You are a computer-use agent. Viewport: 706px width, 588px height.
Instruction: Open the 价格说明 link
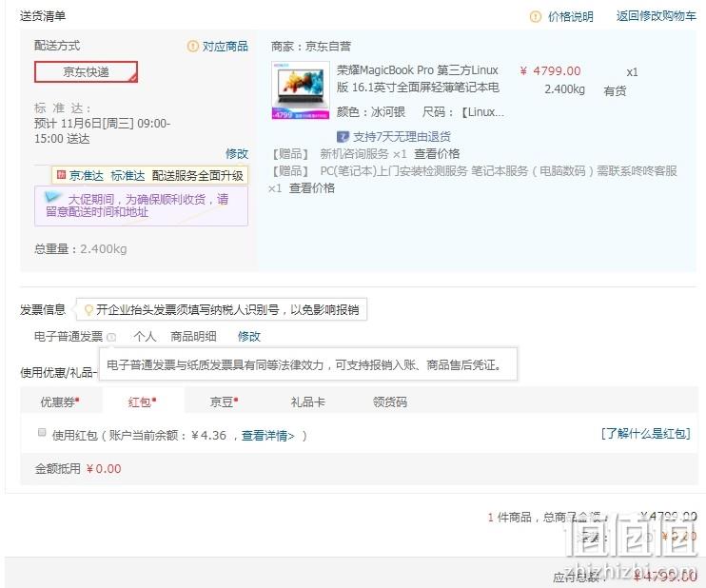coord(571,17)
